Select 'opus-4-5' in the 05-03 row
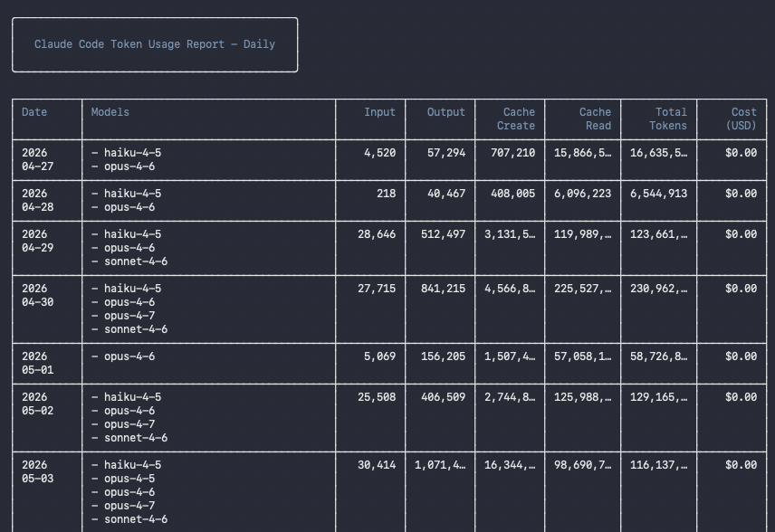The image size is (775, 532). pyautogui.click(x=129, y=480)
